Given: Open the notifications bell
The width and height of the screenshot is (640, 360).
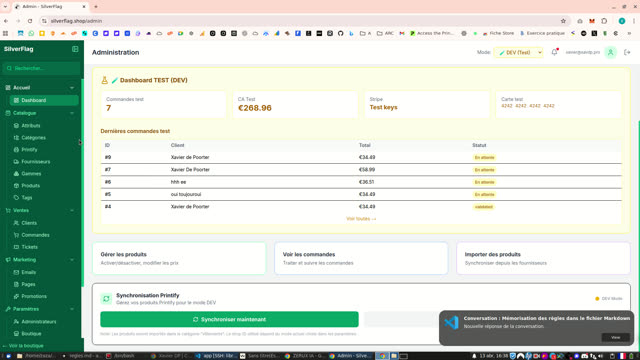Looking at the screenshot, I should coord(554,52).
